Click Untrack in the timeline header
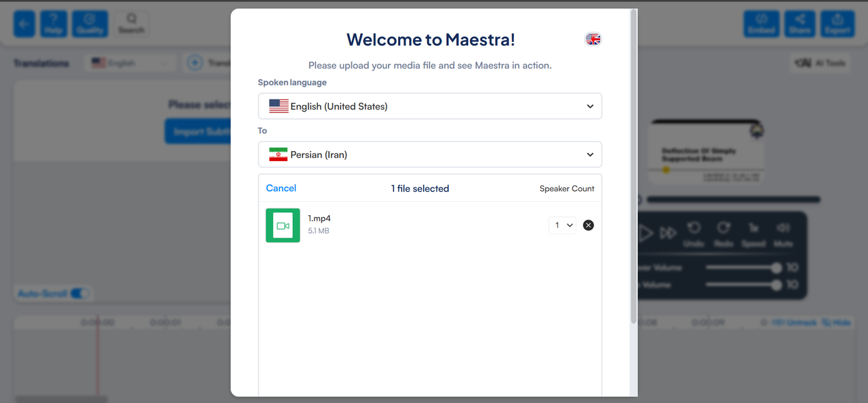This screenshot has height=403, width=868. (x=793, y=322)
